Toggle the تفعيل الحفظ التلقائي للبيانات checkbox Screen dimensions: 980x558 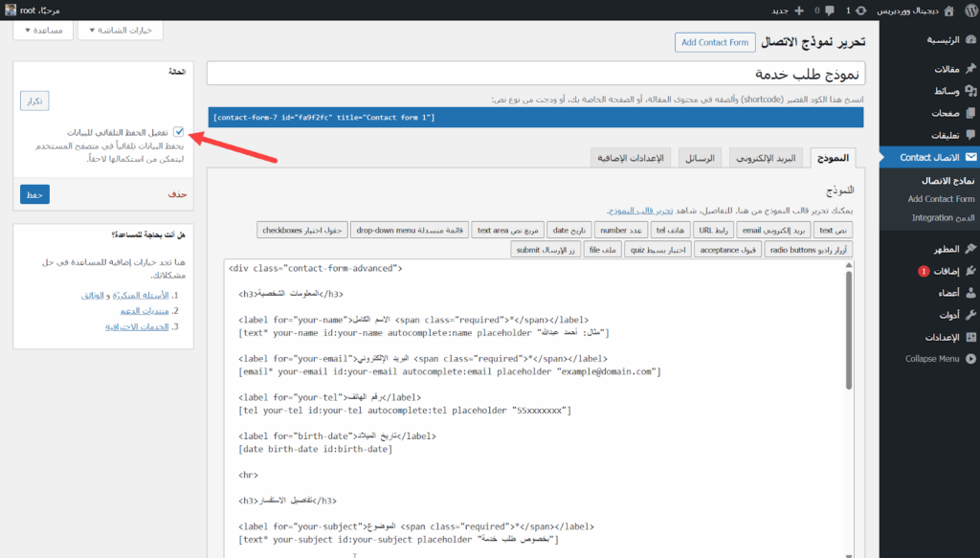pos(179,132)
